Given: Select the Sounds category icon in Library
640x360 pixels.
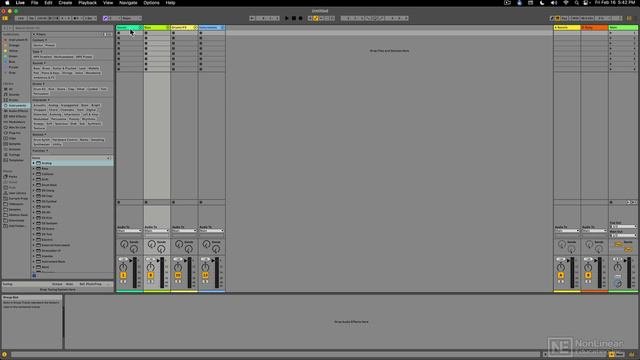Looking at the screenshot, I should pyautogui.click(x=6, y=94).
